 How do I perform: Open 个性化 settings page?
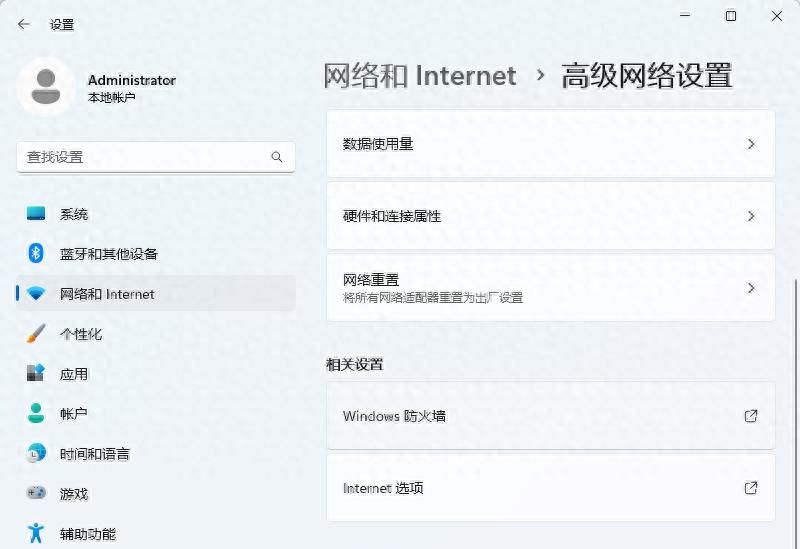156,333
